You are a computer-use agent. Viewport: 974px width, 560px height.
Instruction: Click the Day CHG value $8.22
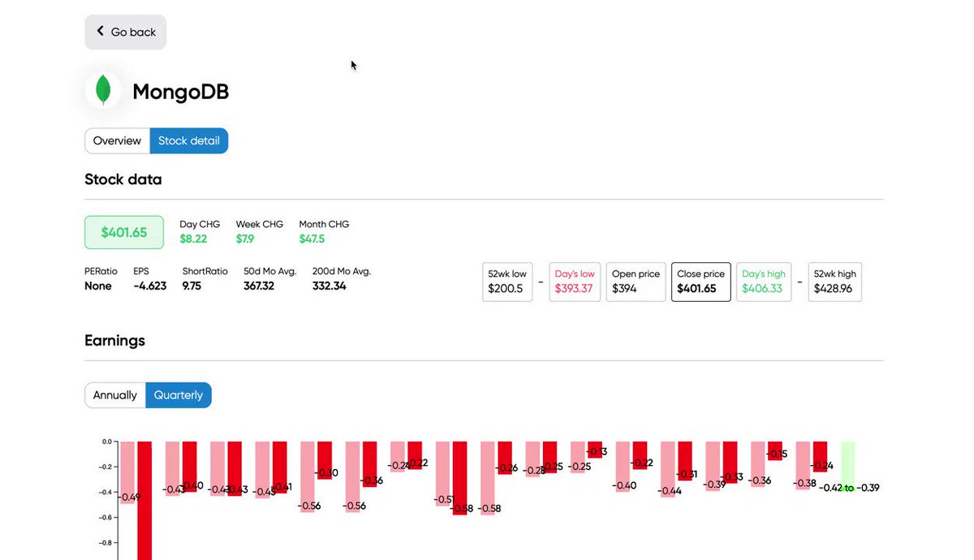coord(193,239)
